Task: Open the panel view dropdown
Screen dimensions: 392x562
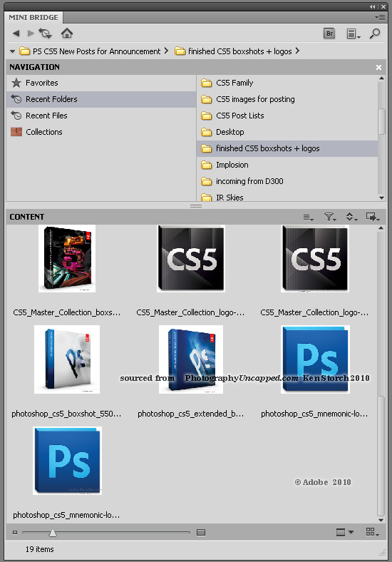Action: (354, 34)
